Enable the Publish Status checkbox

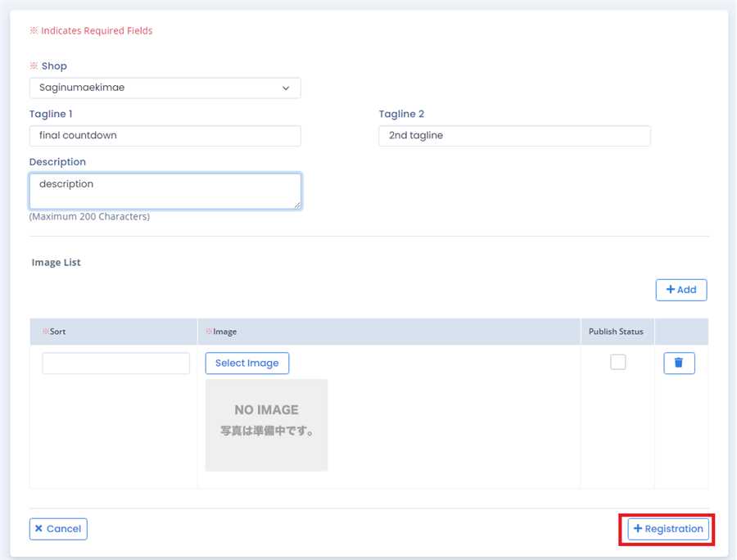(x=617, y=362)
